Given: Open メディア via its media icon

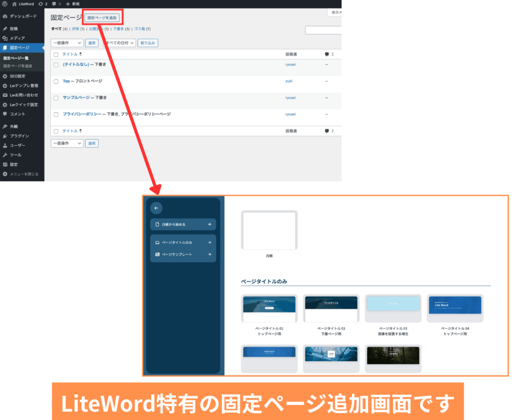Looking at the screenshot, I should [x=5, y=38].
